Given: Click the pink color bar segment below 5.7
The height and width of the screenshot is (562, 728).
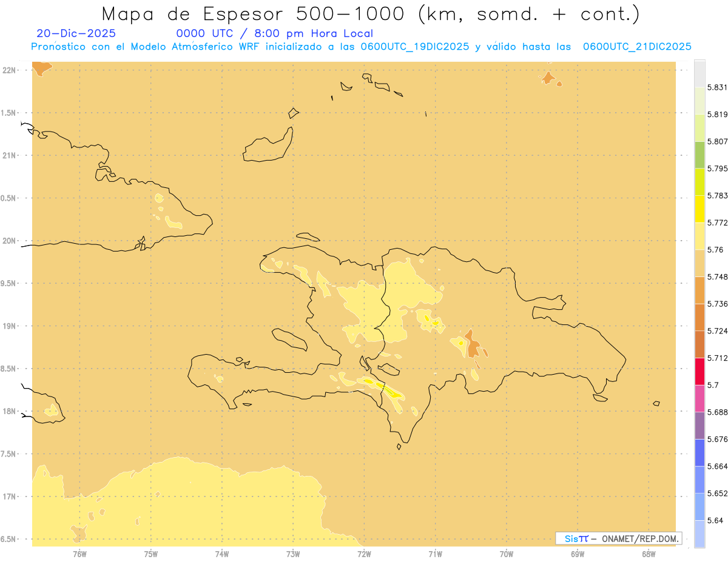Looking at the screenshot, I should 699,398.
